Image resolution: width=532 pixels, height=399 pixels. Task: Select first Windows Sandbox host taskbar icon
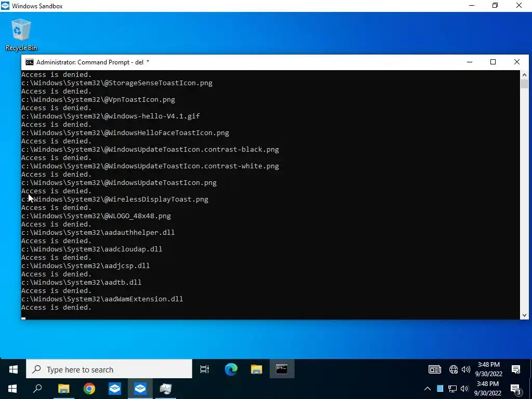tap(115, 389)
